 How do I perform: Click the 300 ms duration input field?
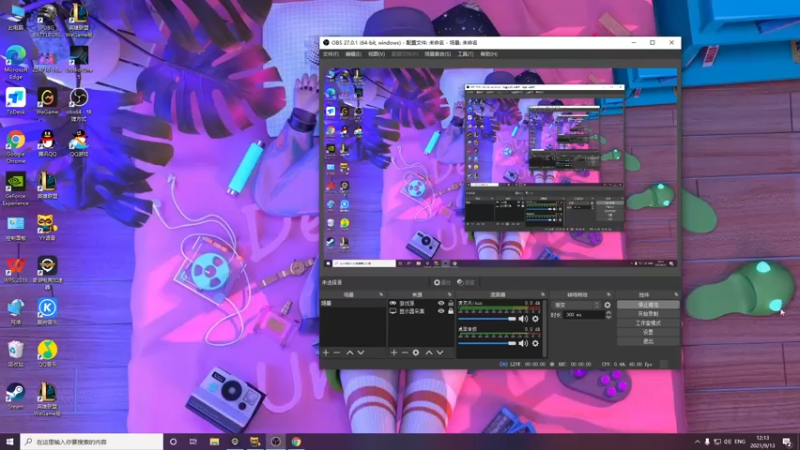[584, 315]
